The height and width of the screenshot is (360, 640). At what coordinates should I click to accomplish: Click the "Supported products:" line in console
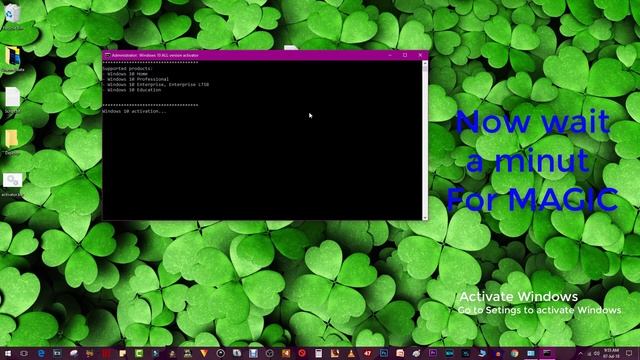127,69
